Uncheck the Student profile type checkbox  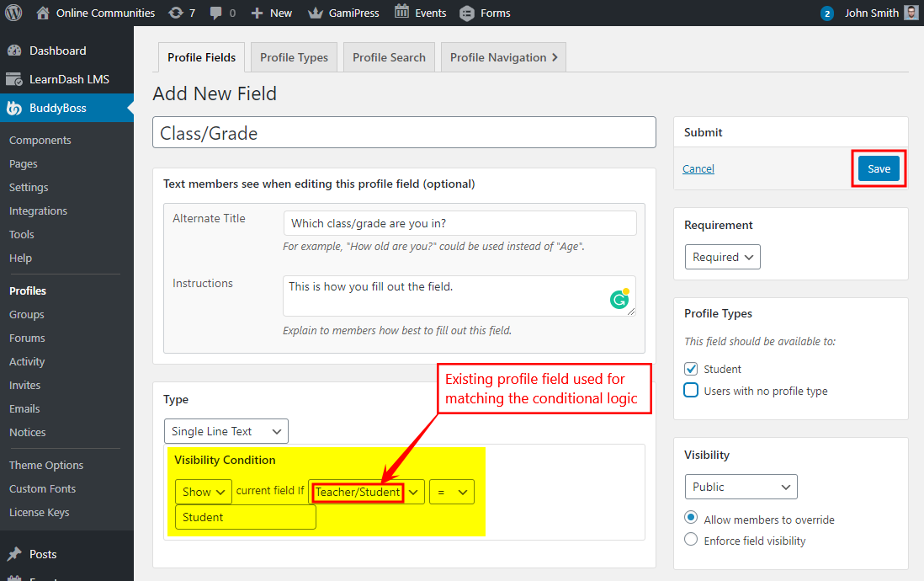point(691,369)
